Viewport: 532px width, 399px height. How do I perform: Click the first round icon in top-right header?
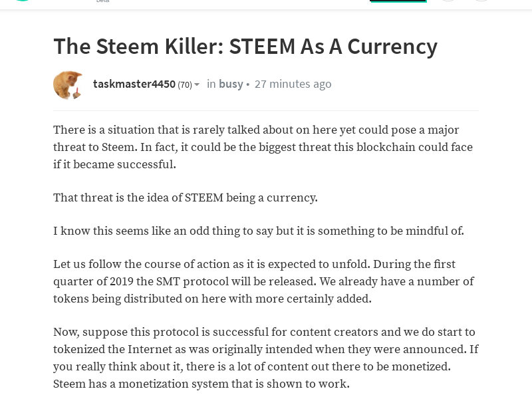[x=448, y=1]
